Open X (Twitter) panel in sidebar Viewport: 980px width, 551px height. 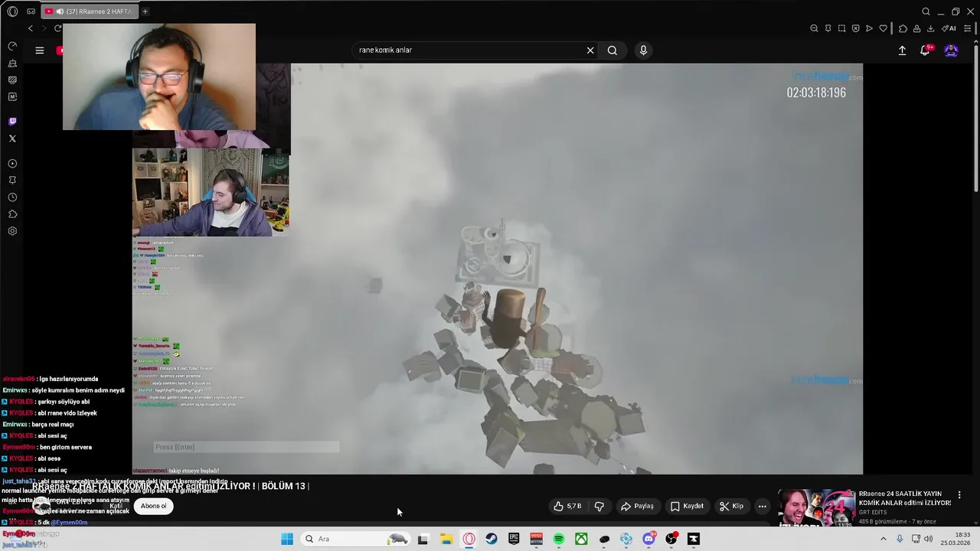(x=12, y=139)
